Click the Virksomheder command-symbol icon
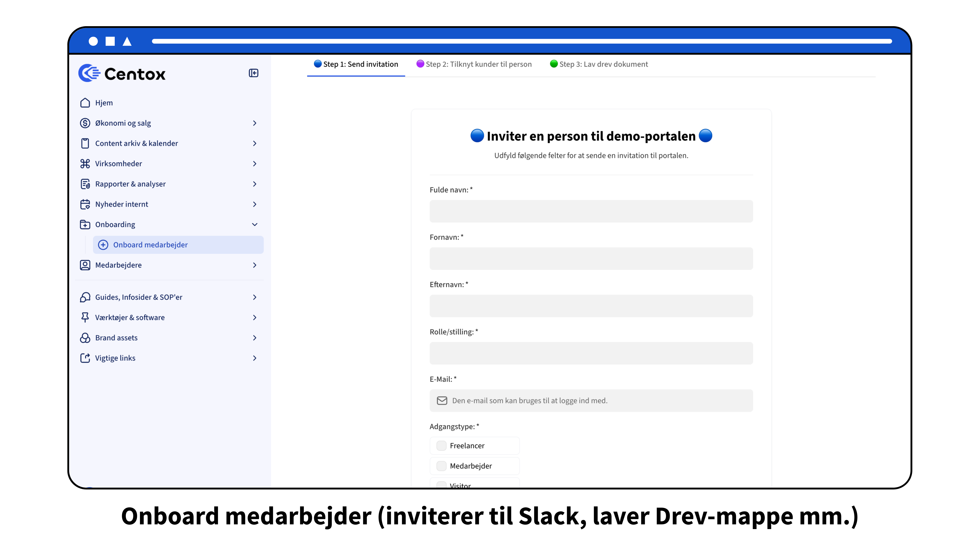The image size is (980, 556). point(85,163)
